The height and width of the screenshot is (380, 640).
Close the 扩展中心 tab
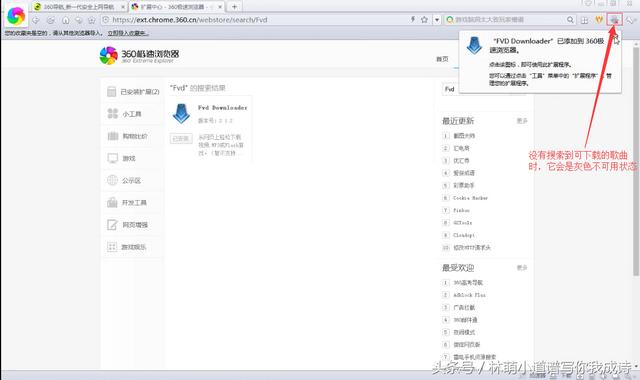pos(220,7)
